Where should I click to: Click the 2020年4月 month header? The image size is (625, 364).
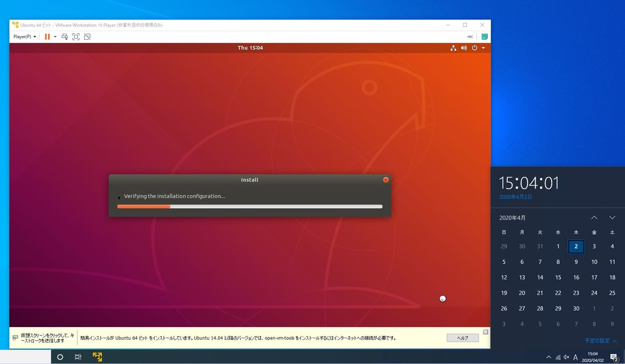click(512, 218)
